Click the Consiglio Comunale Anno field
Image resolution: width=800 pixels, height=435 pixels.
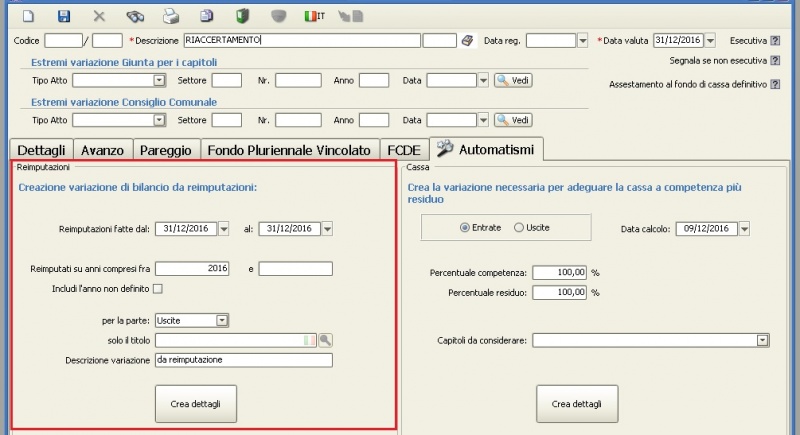coord(374,120)
